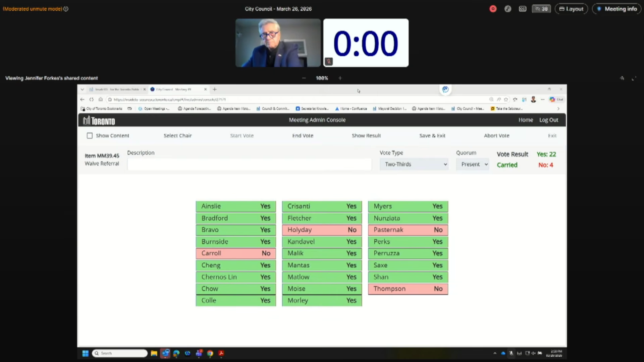Open Adobe Acrobat from the taskbar
The width and height of the screenshot is (644, 362).
(221, 353)
